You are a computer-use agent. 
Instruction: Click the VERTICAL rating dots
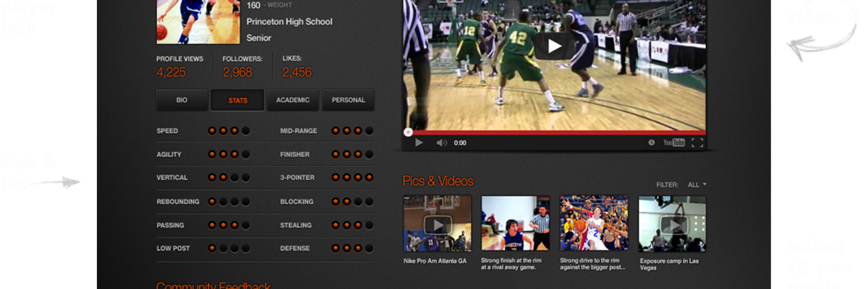(x=229, y=177)
